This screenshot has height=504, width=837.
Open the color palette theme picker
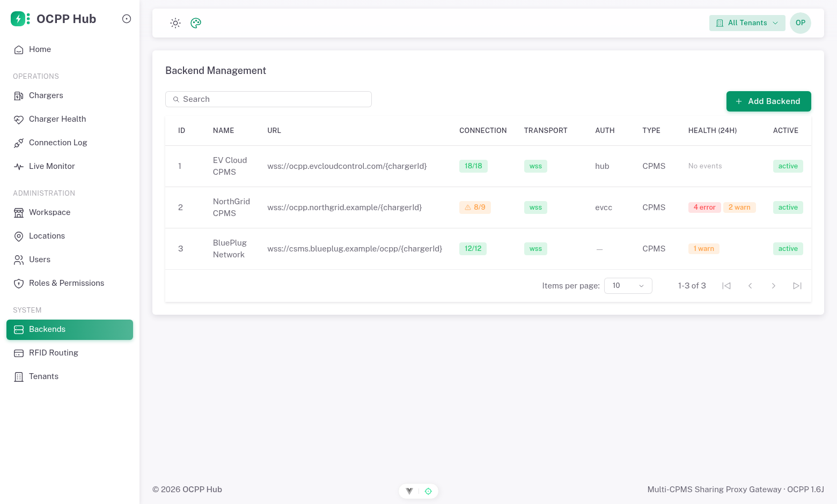click(196, 23)
